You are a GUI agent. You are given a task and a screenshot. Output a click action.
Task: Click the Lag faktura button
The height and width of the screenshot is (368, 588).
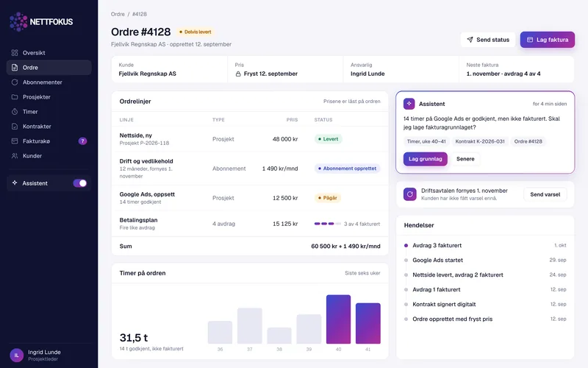pos(547,40)
